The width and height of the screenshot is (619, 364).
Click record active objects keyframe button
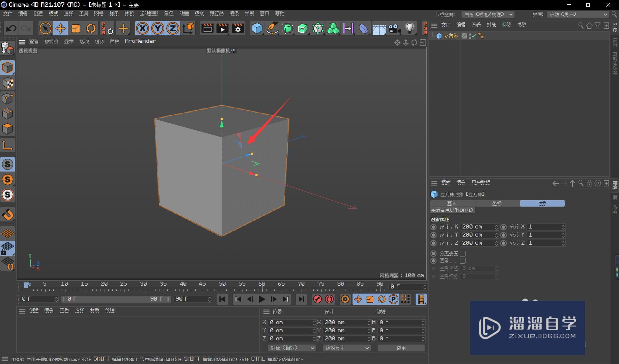pos(317,299)
